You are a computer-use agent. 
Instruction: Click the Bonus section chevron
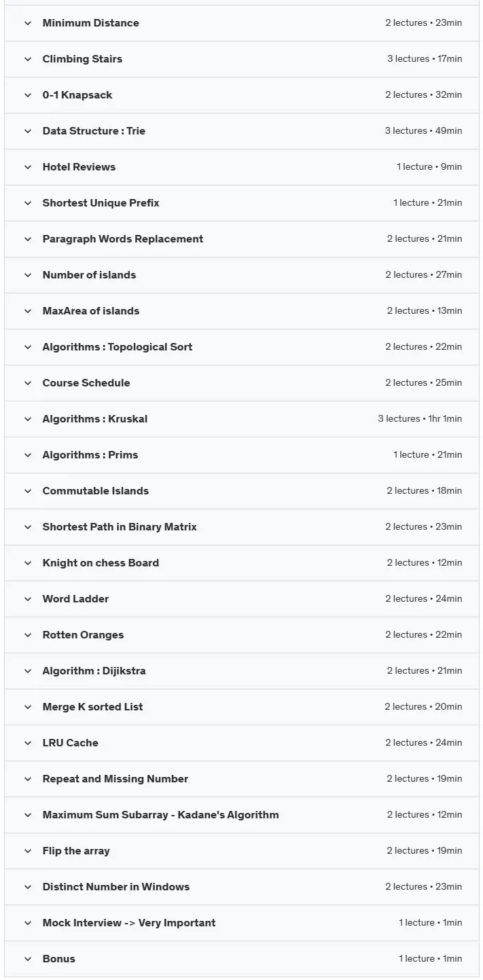tap(28, 959)
